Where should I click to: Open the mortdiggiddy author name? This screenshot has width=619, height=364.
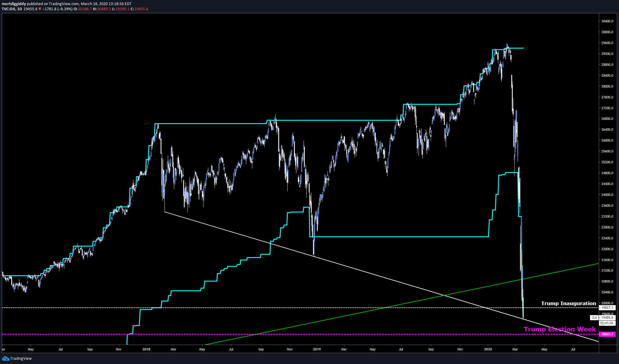(x=14, y=4)
